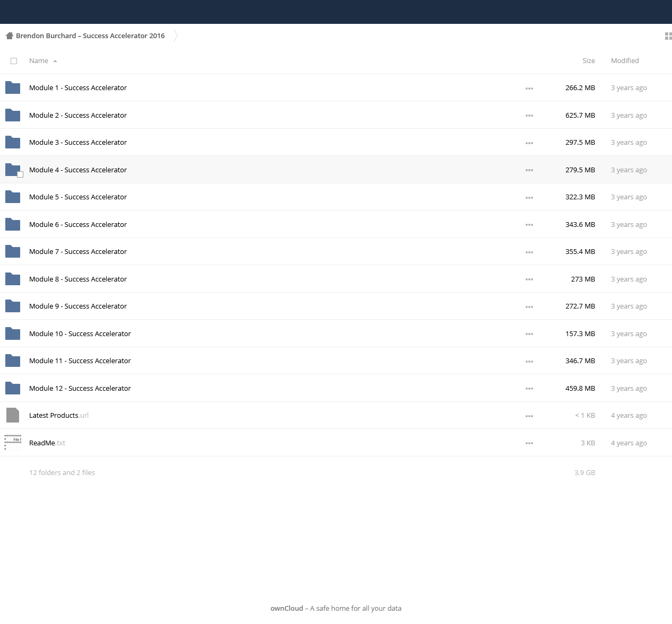This screenshot has width=672, height=624.
Task: Sort files by the Size column
Action: coord(588,61)
